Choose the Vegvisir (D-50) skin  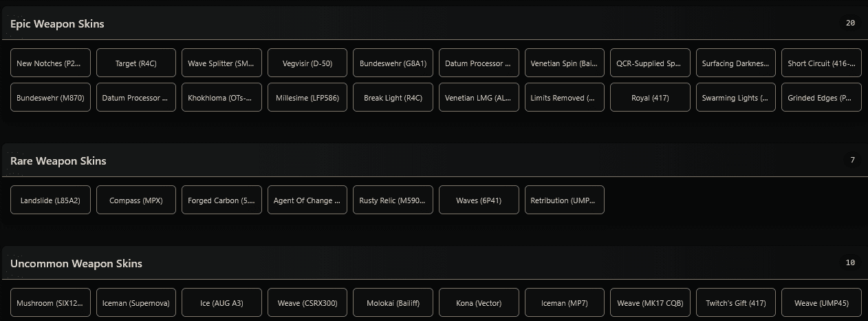click(x=307, y=63)
